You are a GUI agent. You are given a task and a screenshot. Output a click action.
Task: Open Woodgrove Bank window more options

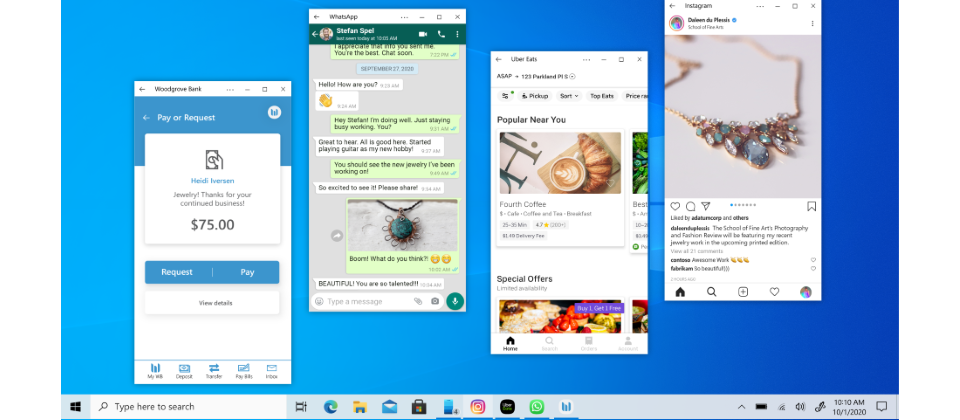(x=230, y=89)
